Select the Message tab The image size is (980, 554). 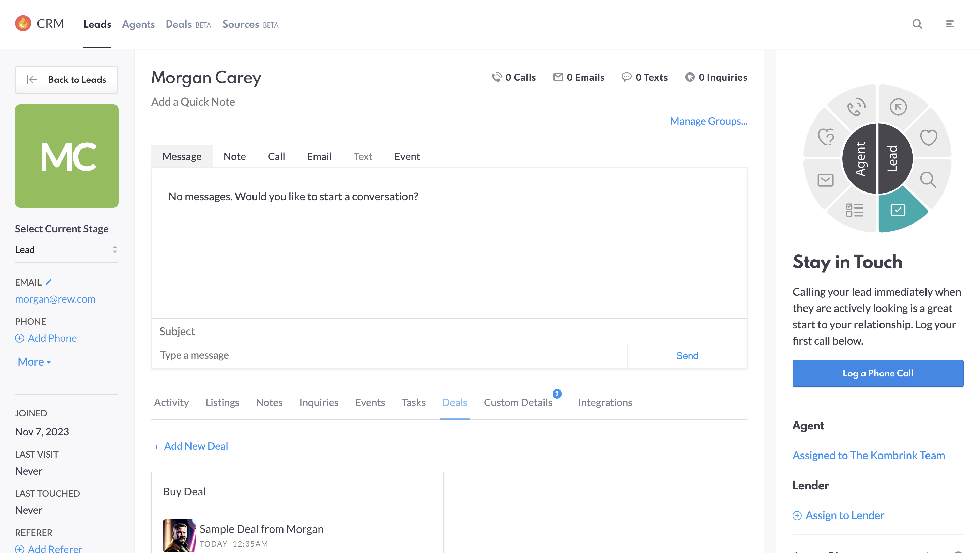coord(182,156)
